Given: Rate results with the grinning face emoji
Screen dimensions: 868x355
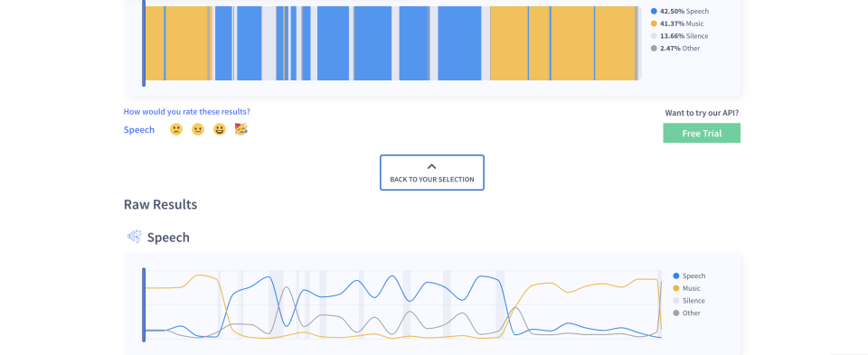Looking at the screenshot, I should point(220,129).
